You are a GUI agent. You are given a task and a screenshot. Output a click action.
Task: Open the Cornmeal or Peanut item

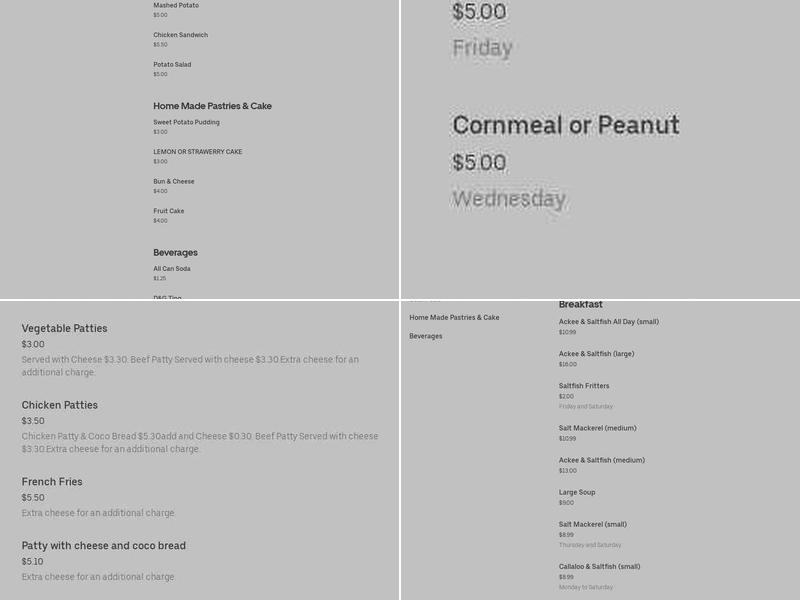coord(566,125)
